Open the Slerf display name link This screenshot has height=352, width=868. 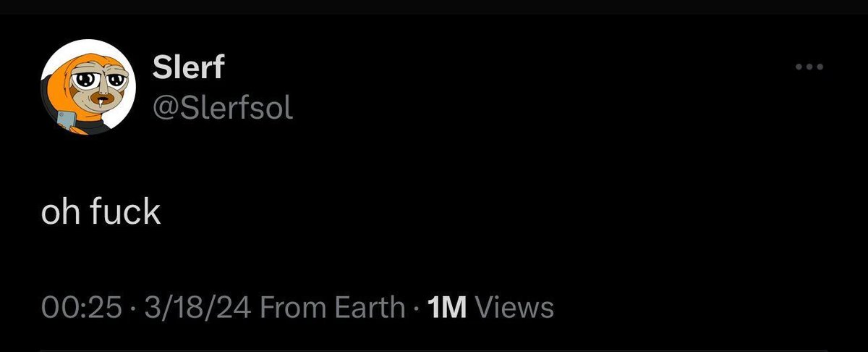189,69
